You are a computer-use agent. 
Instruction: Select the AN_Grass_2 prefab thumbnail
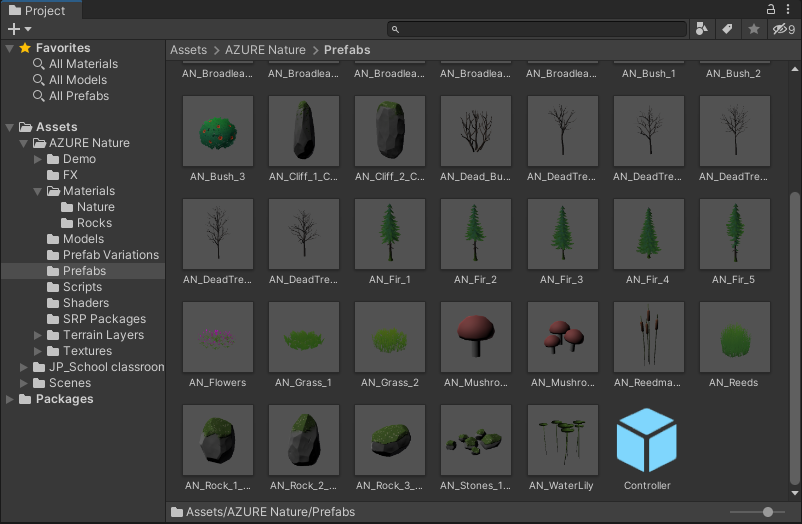point(390,337)
